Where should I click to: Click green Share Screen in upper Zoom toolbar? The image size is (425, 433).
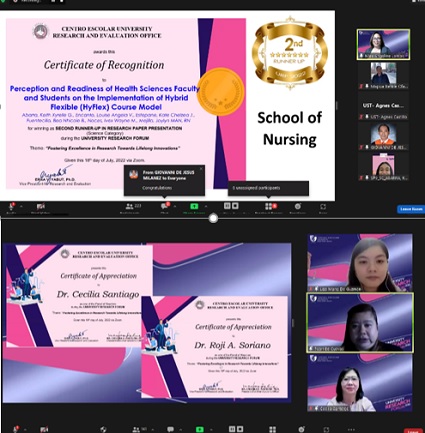click(x=194, y=207)
